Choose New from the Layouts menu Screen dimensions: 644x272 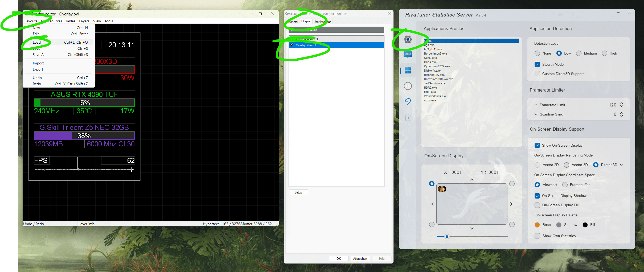(x=59, y=28)
